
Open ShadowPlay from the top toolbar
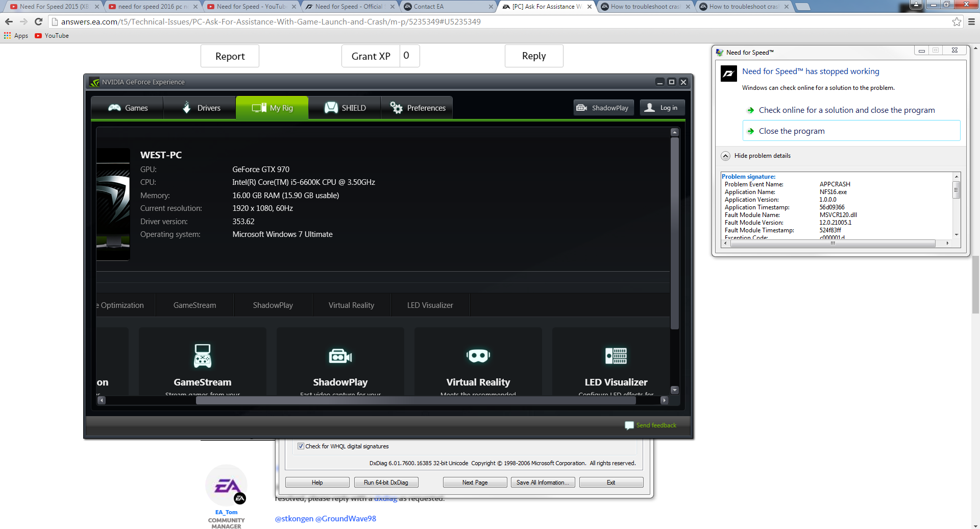(603, 108)
